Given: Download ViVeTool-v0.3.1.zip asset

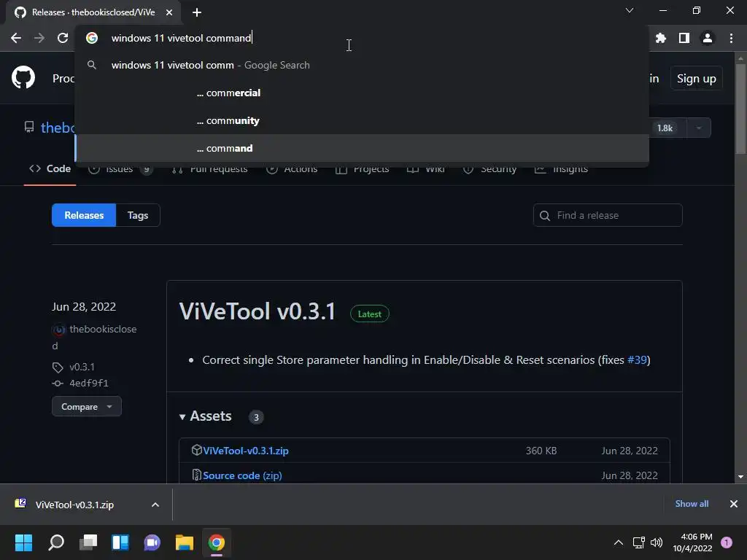Looking at the screenshot, I should pyautogui.click(x=246, y=451).
